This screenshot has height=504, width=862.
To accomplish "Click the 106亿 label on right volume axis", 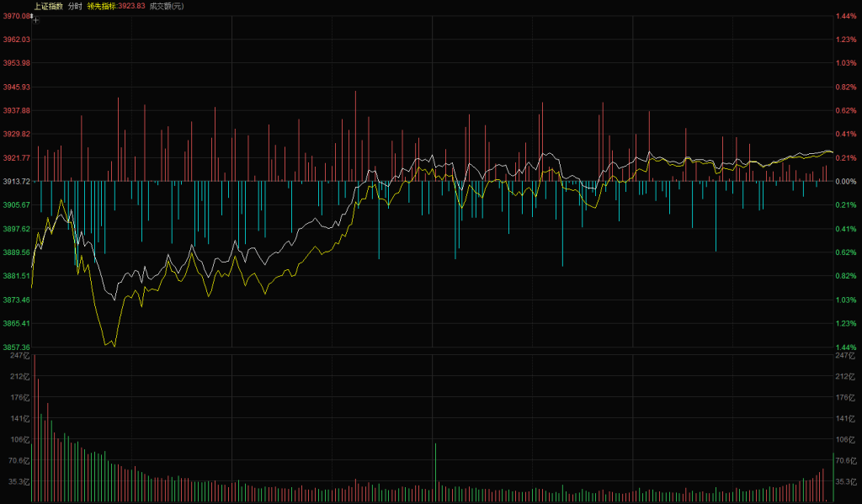I will (843, 439).
